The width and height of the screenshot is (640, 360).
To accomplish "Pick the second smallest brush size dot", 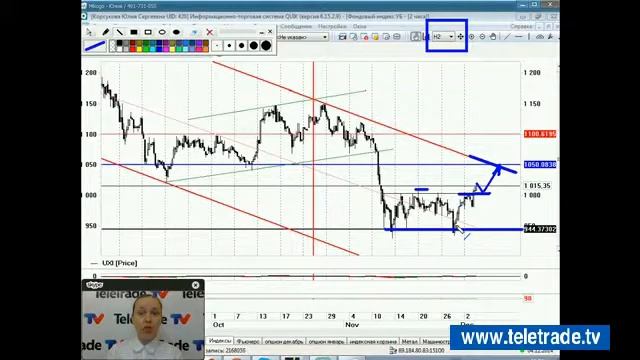I will (229, 46).
